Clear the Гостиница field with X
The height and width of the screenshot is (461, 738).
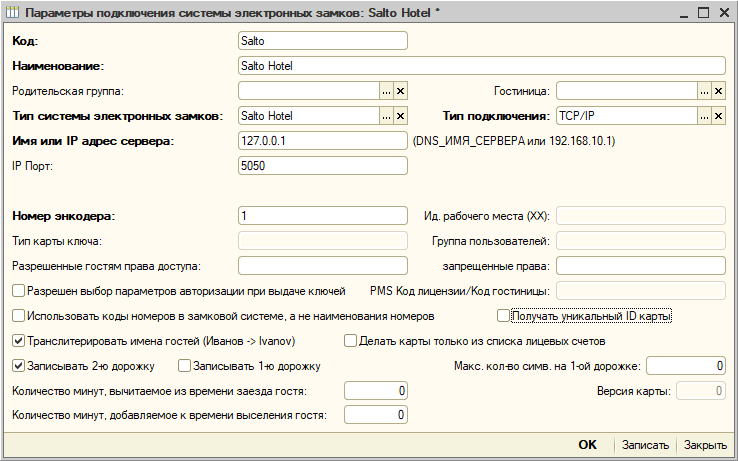pyautogui.click(x=718, y=91)
